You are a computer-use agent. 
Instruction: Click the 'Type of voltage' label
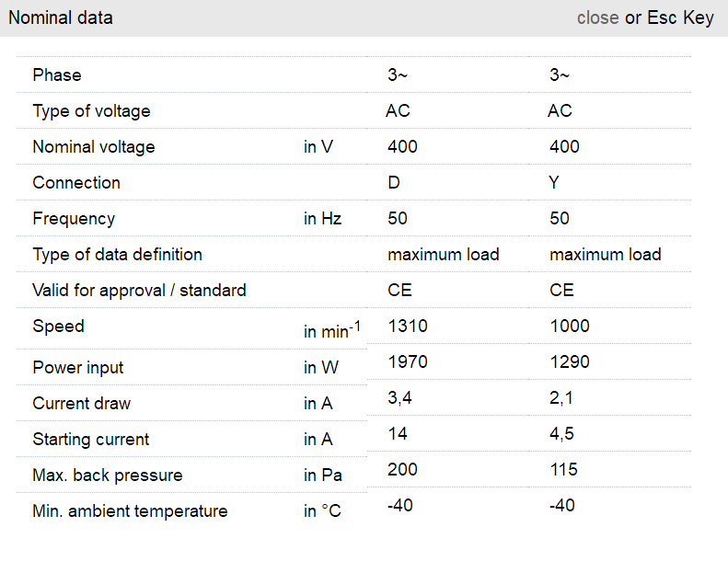91,111
